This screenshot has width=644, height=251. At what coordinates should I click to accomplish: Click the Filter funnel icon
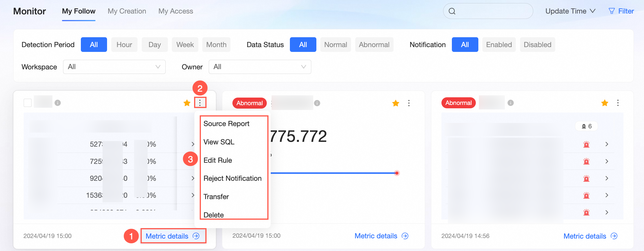coord(612,11)
